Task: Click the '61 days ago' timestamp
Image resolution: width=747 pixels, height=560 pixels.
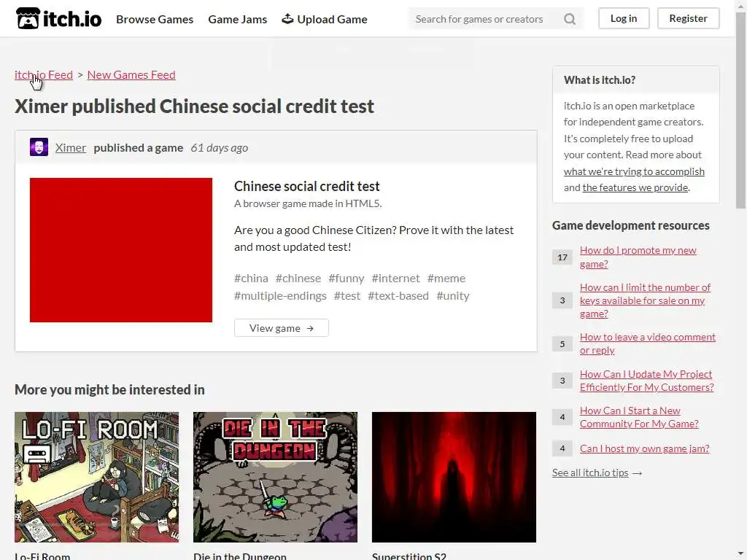Action: click(219, 147)
